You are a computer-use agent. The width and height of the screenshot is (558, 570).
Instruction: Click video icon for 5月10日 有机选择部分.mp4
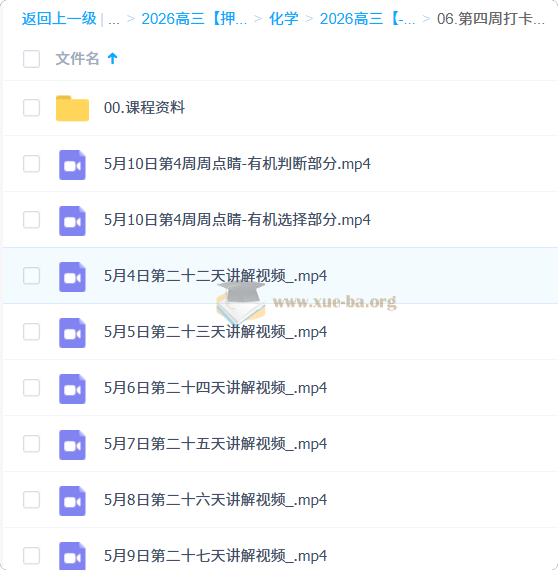tap(72, 221)
